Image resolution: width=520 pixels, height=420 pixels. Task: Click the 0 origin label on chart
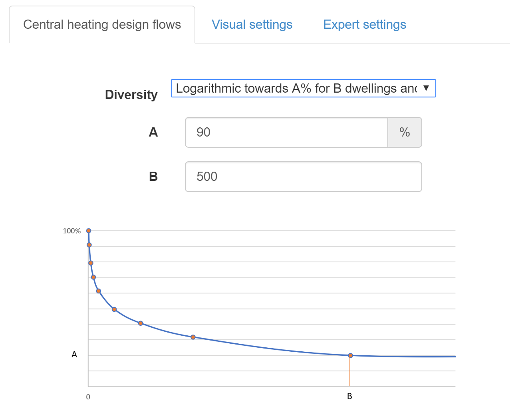[88, 397]
